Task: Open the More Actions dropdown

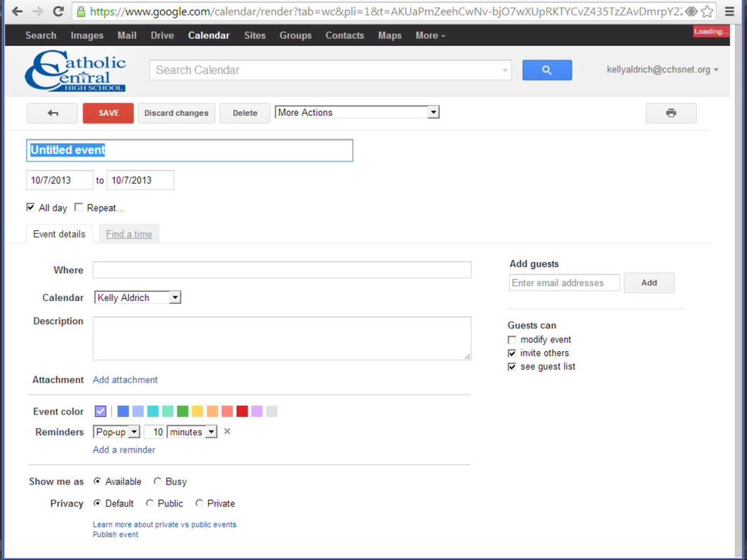Action: [x=357, y=113]
